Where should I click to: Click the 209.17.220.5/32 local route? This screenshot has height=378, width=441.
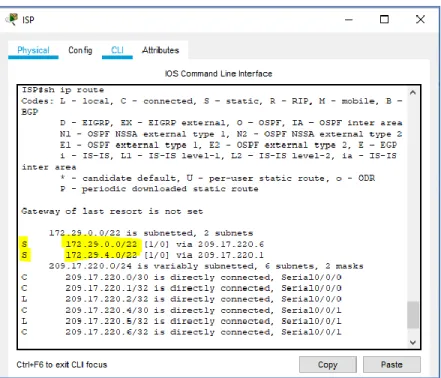point(181,321)
